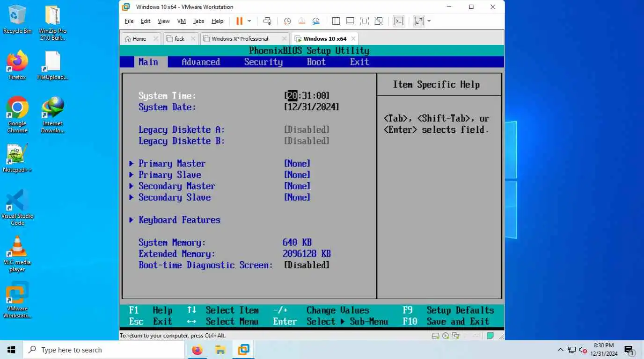Close the Home tab
This screenshot has height=359, width=644.
156,39
